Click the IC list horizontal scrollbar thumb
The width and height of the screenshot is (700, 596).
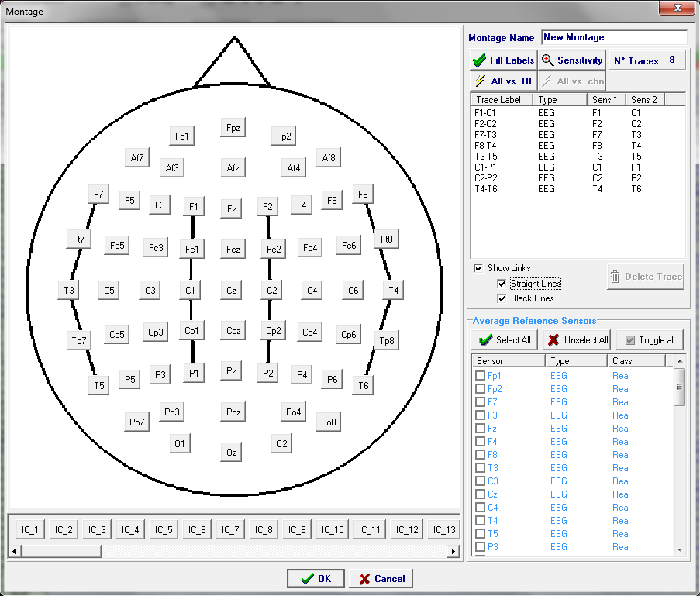(x=61, y=551)
